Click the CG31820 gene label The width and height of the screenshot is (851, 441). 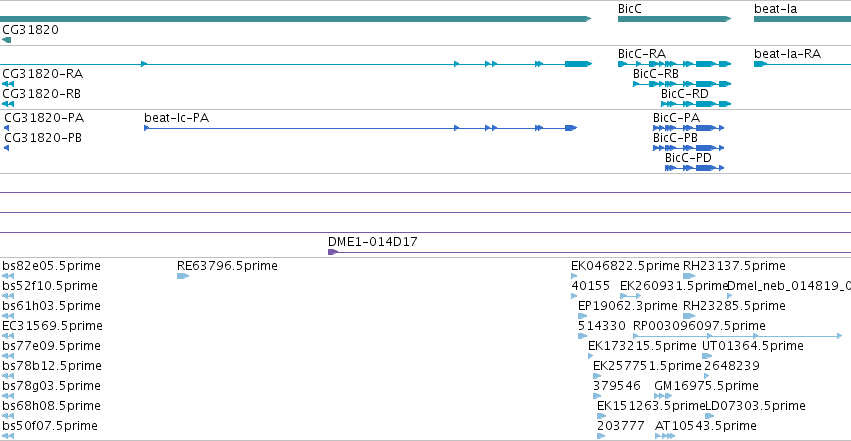point(30,29)
